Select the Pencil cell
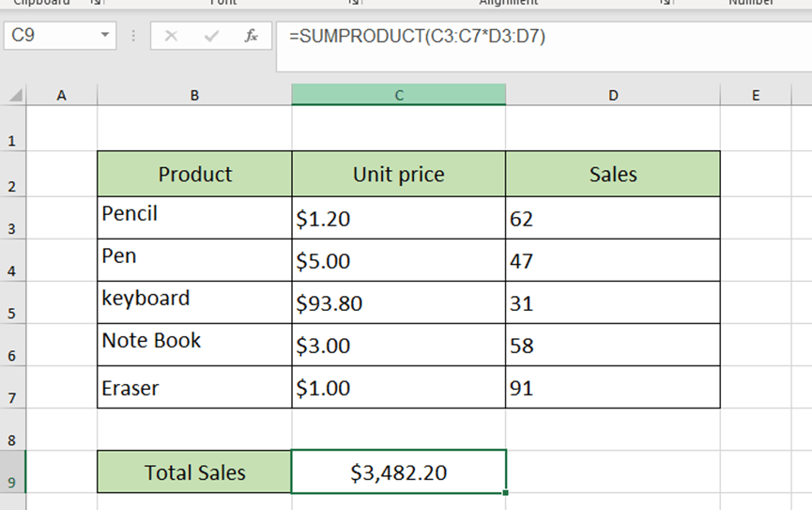 point(194,218)
